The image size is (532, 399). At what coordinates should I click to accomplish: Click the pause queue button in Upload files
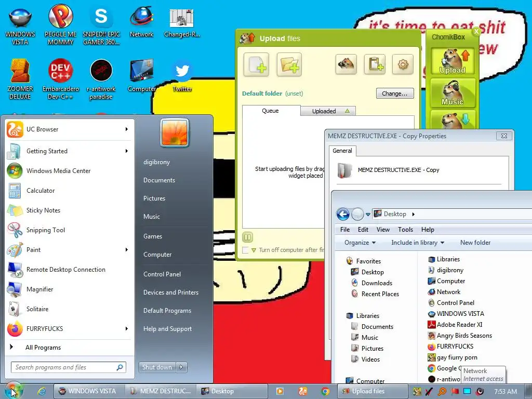coord(247,237)
